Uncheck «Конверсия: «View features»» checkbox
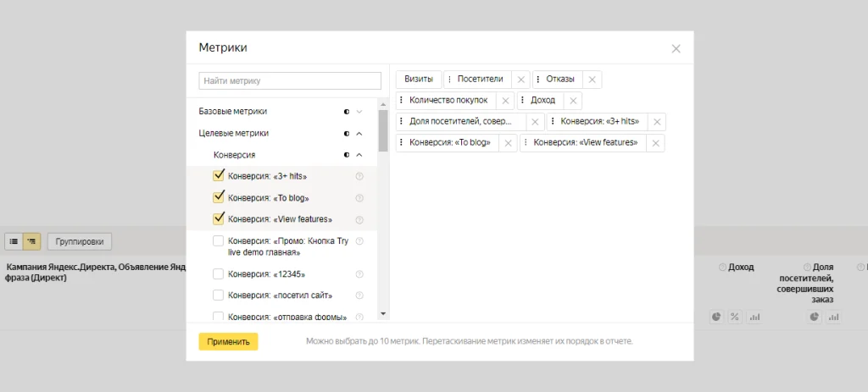 tap(219, 219)
